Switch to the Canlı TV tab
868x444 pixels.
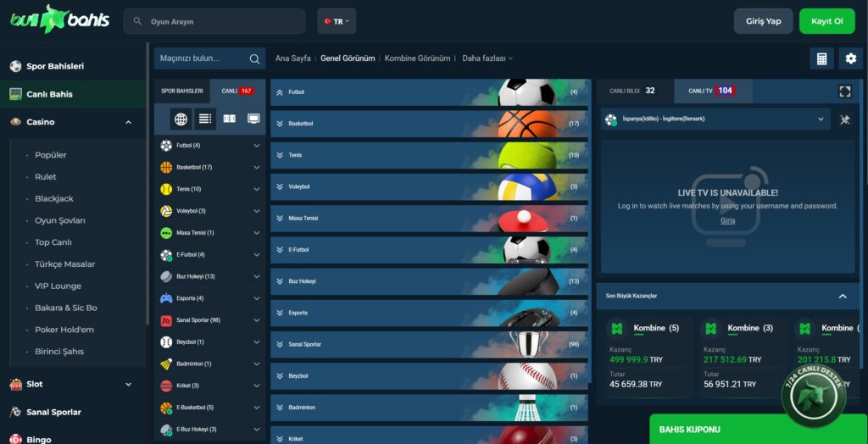click(713, 91)
